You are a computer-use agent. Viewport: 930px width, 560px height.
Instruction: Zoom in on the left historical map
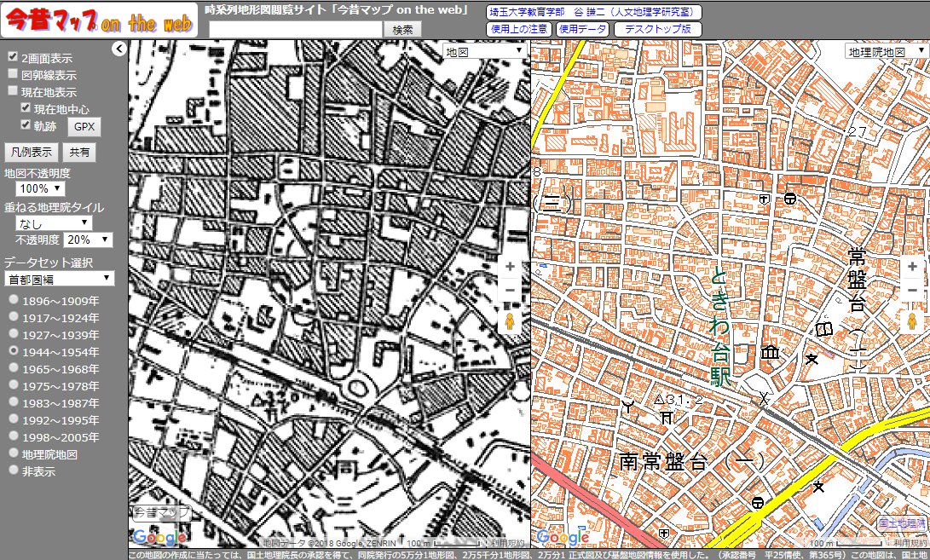[510, 266]
